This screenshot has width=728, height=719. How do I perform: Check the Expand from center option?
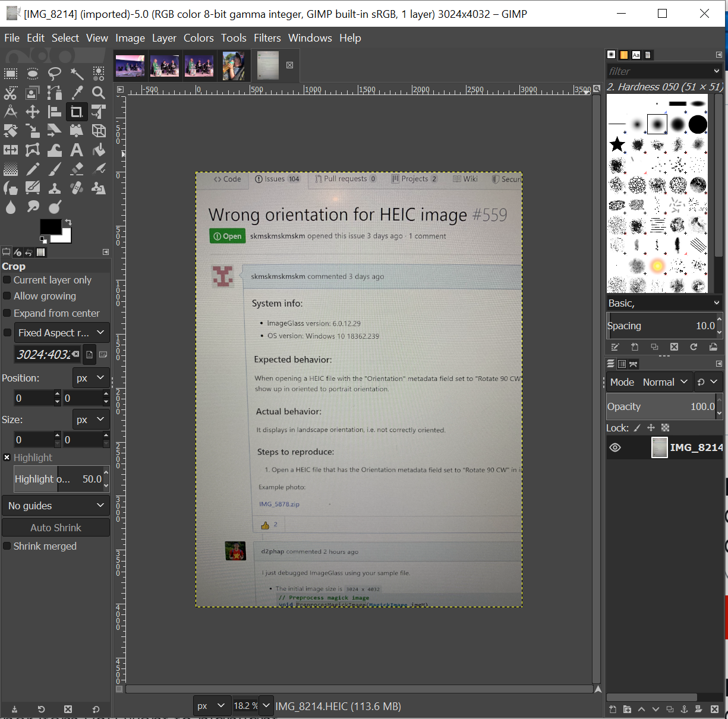point(7,313)
